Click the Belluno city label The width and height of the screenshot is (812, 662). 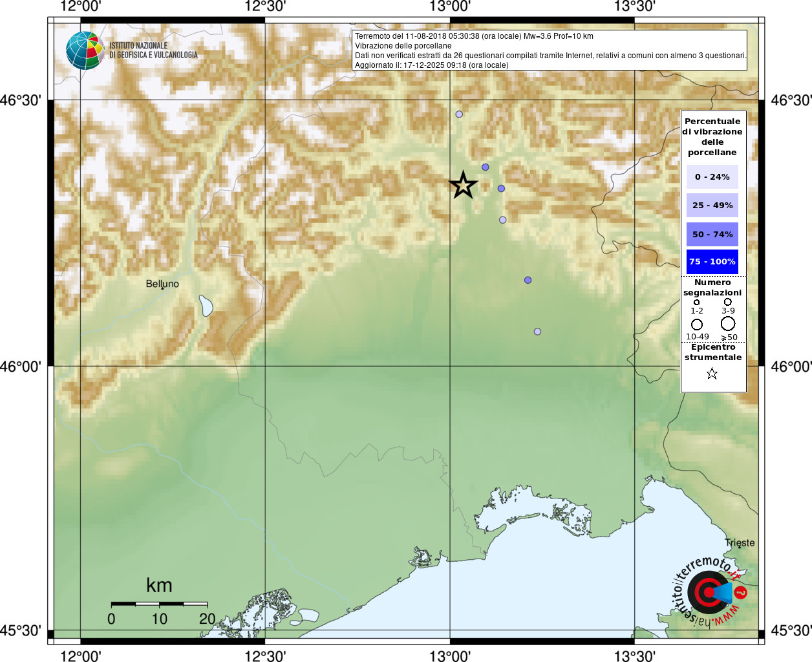pos(162,284)
